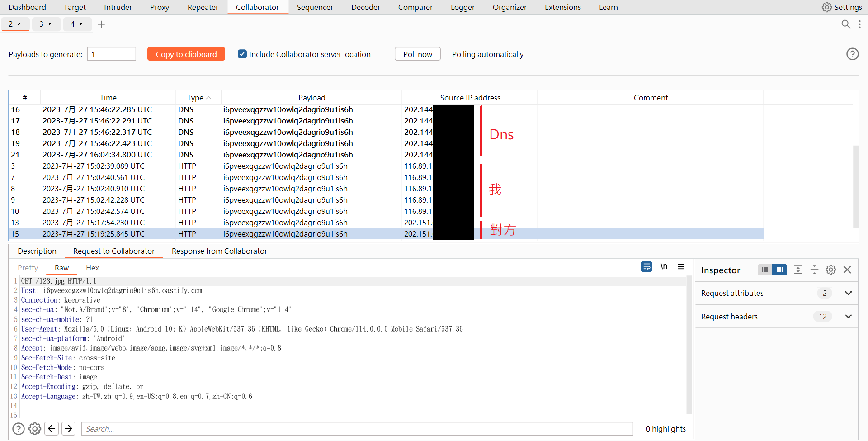This screenshot has width=868, height=441.
Task: Select DNS interaction row number 21
Action: (x=387, y=155)
